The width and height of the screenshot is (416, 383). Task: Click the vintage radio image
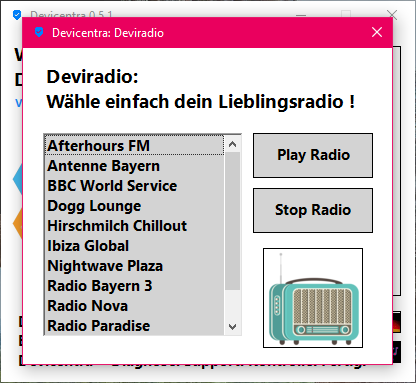coord(313,298)
